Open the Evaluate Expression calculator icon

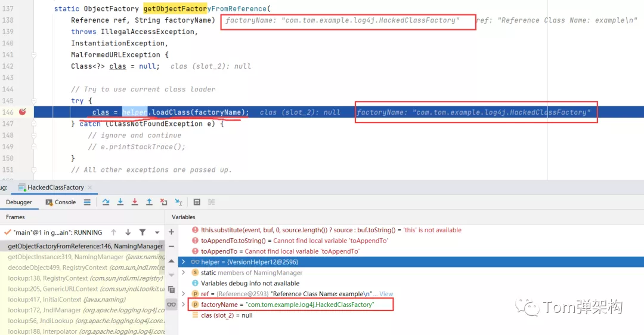pos(197,202)
